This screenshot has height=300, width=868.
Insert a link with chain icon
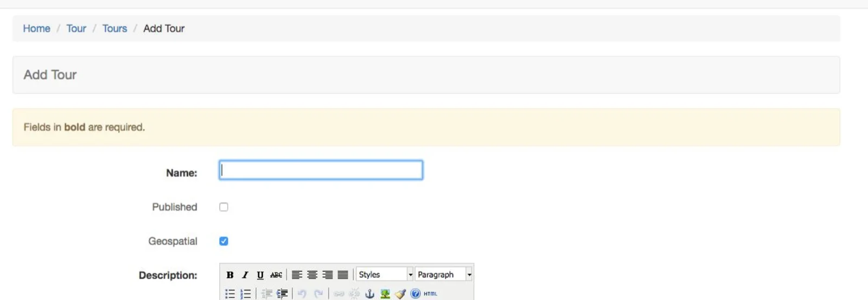pos(339,293)
